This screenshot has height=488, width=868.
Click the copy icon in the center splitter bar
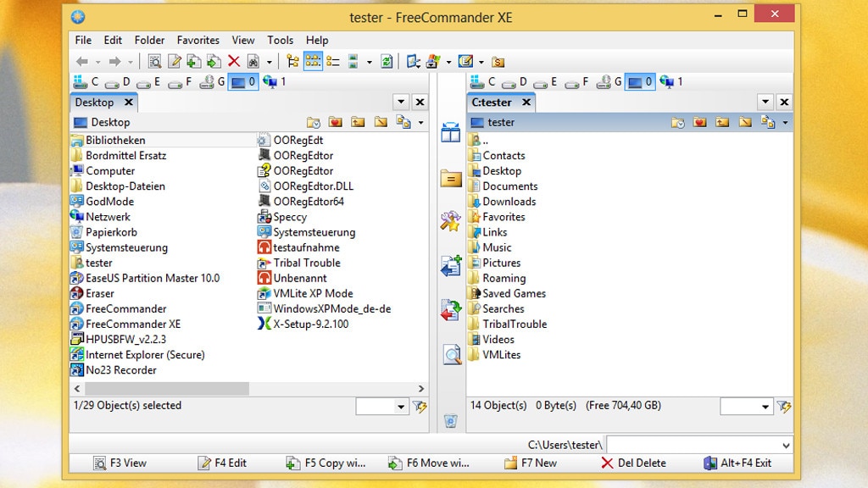pos(451,266)
